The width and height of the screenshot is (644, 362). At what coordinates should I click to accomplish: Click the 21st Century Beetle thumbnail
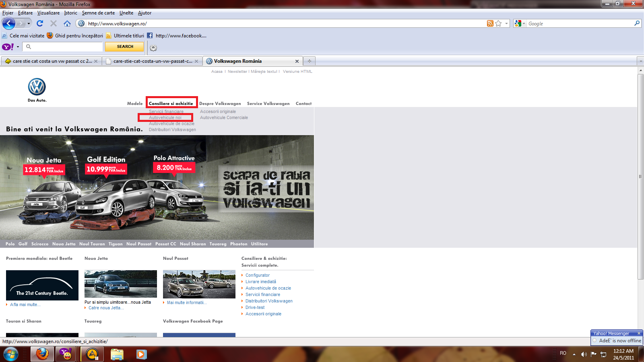[42, 285]
